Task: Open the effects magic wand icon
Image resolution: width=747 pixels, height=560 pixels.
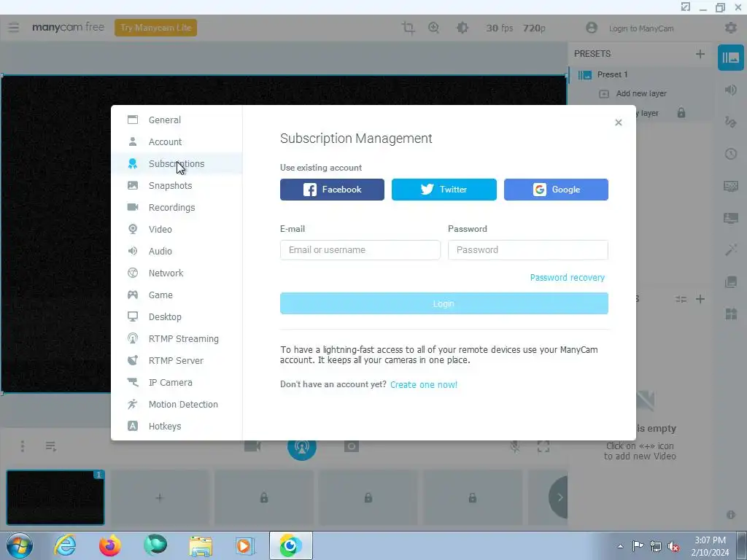Action: pos(731,249)
